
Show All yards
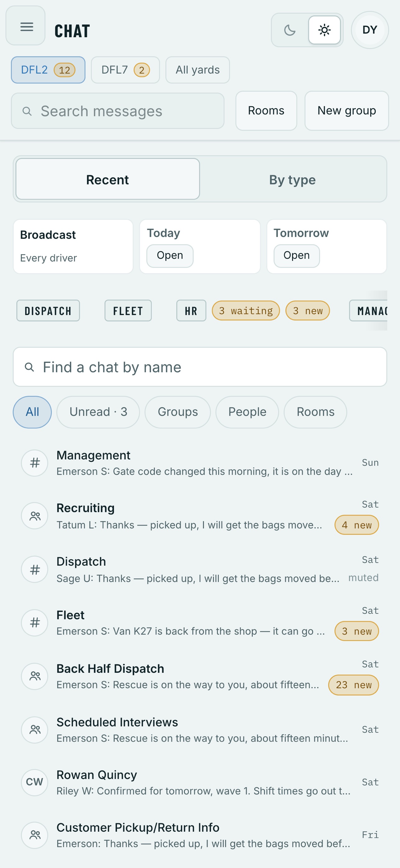click(x=198, y=70)
